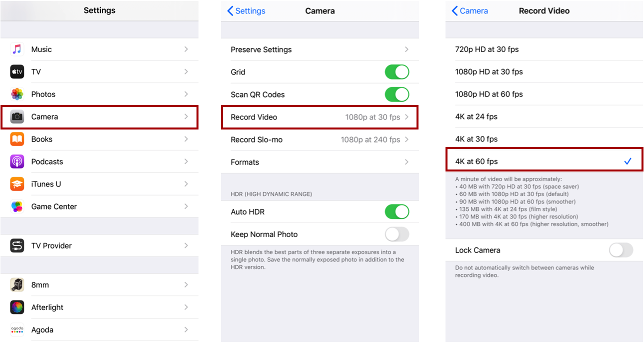Open the Record Slo-mo chevron
Image resolution: width=644 pixels, height=343 pixels.
coord(406,139)
